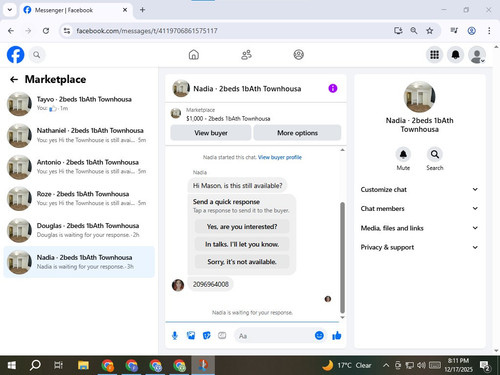Attach a photo file icon
The width and height of the screenshot is (500, 375).
[191, 336]
